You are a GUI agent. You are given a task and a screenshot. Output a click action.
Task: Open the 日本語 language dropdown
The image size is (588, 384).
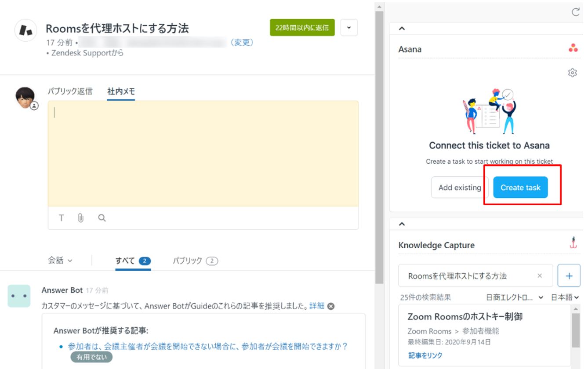[x=565, y=297]
